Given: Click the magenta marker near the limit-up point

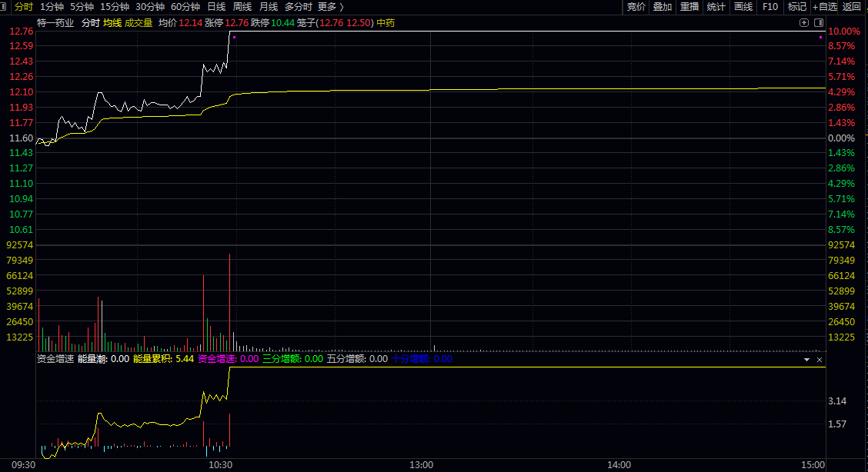Looking at the screenshot, I should pyautogui.click(x=235, y=37).
